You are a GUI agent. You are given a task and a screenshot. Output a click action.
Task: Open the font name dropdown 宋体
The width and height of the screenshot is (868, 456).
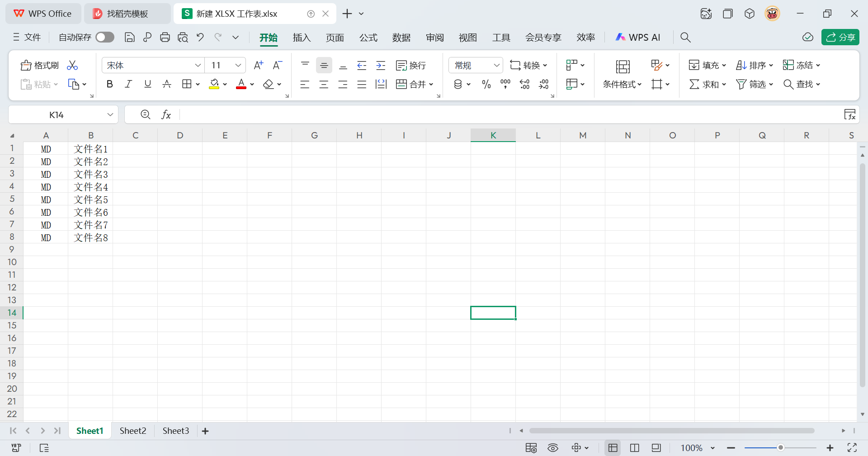198,66
